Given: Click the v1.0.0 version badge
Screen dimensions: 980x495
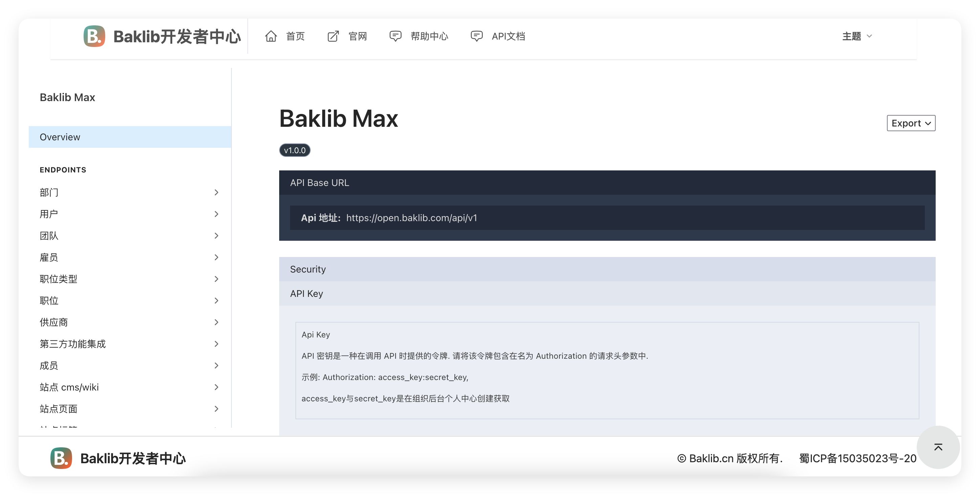Looking at the screenshot, I should [294, 150].
